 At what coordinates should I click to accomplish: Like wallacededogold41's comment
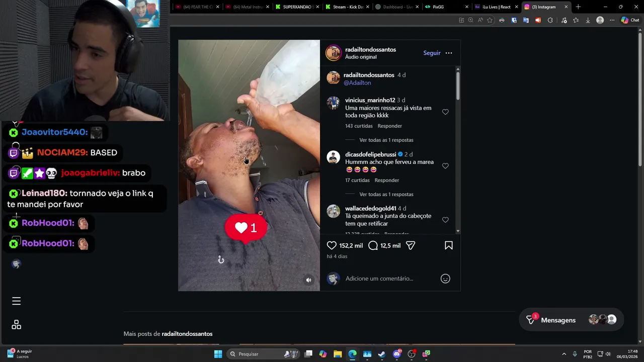coord(445,220)
